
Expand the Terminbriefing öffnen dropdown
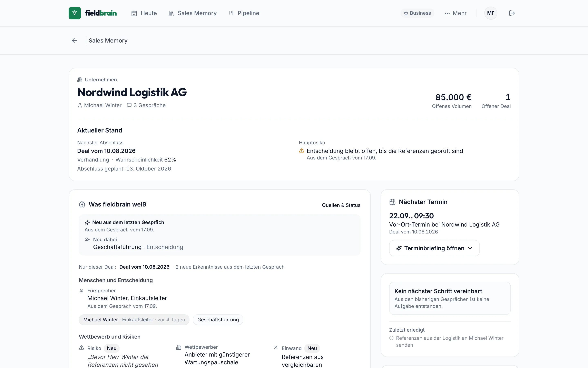[x=434, y=248]
